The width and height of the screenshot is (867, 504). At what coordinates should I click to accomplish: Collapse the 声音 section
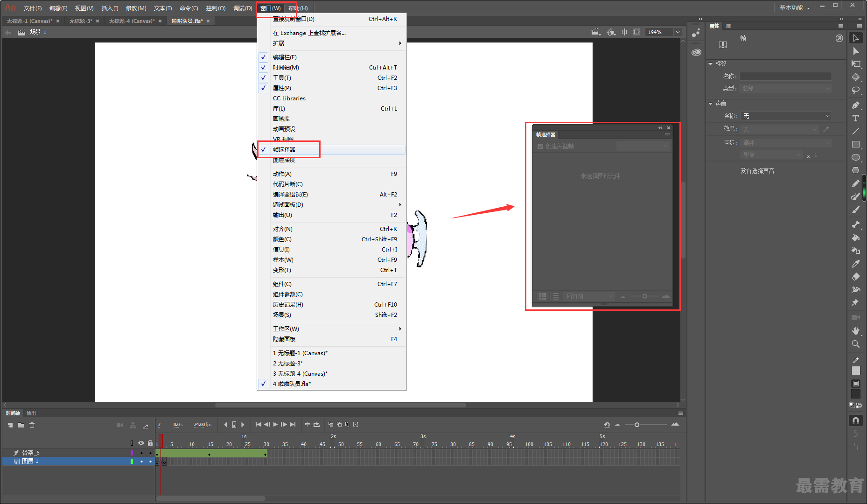(x=711, y=104)
